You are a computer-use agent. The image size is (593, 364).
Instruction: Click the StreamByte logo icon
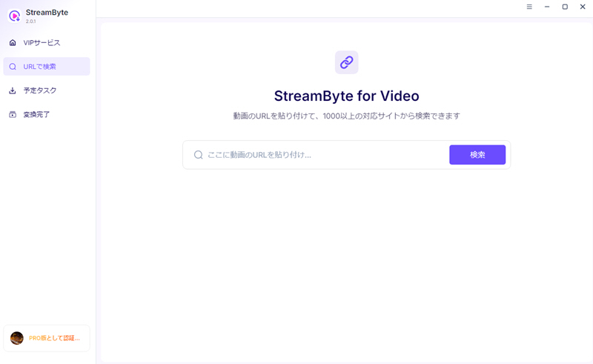tap(15, 16)
